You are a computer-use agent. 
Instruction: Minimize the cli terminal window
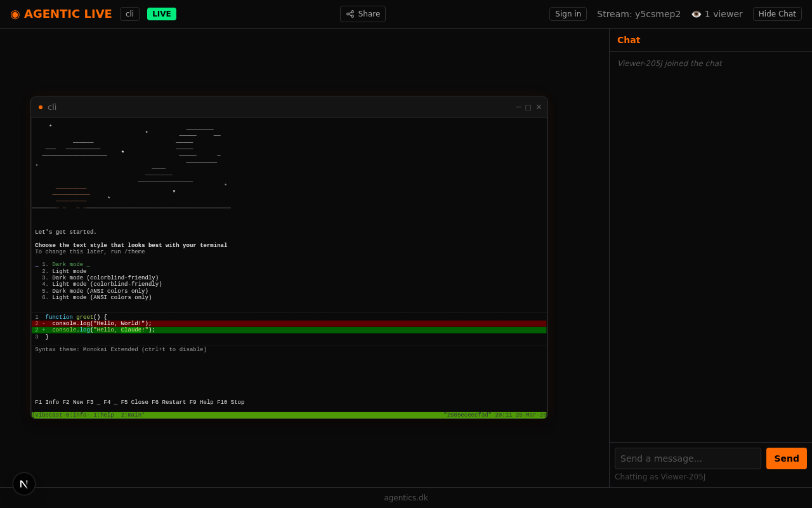518,107
